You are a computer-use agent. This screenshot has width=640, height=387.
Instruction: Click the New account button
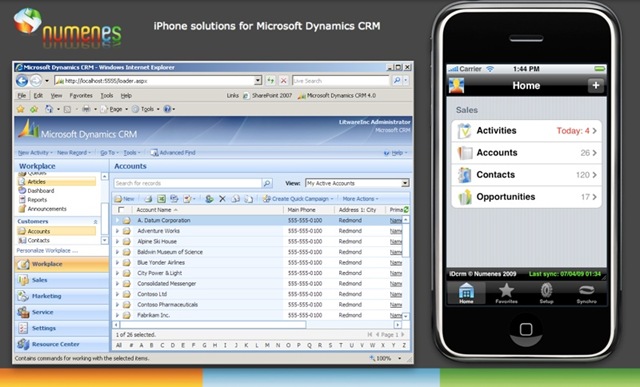[x=124, y=199]
